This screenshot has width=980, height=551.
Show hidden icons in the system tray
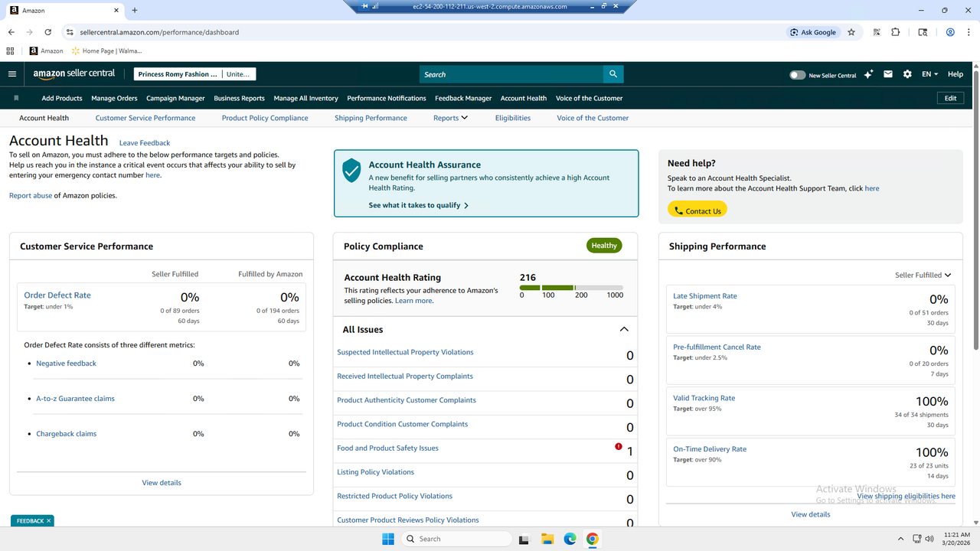click(902, 539)
